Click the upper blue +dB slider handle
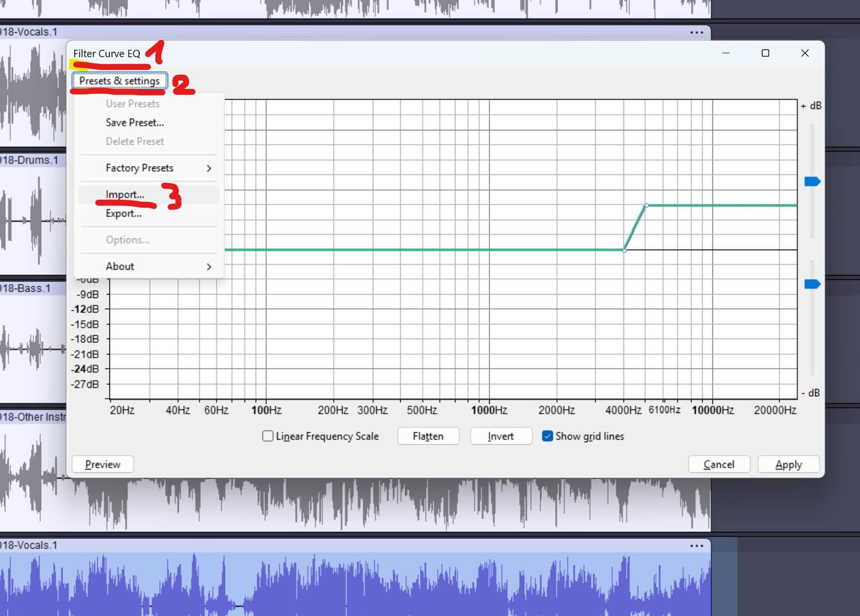 812,182
